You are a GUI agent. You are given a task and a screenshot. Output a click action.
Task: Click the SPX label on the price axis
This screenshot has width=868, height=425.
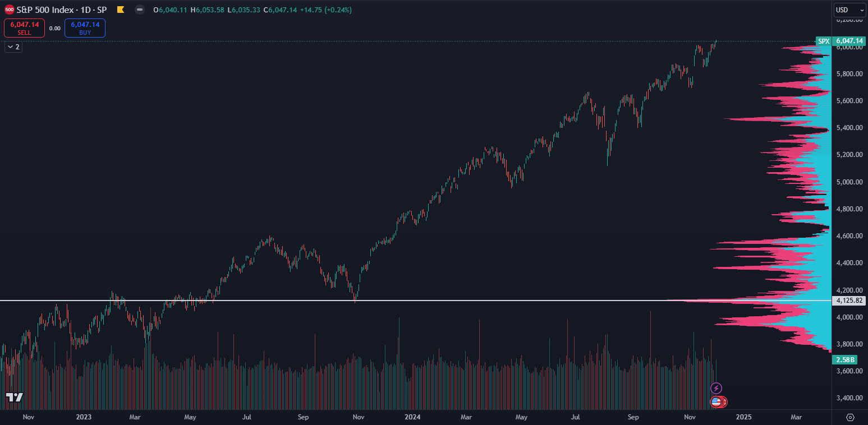point(823,41)
